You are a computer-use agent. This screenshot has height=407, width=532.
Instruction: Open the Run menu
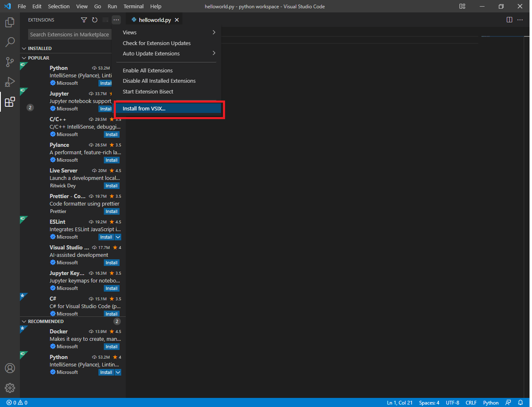[x=112, y=6]
